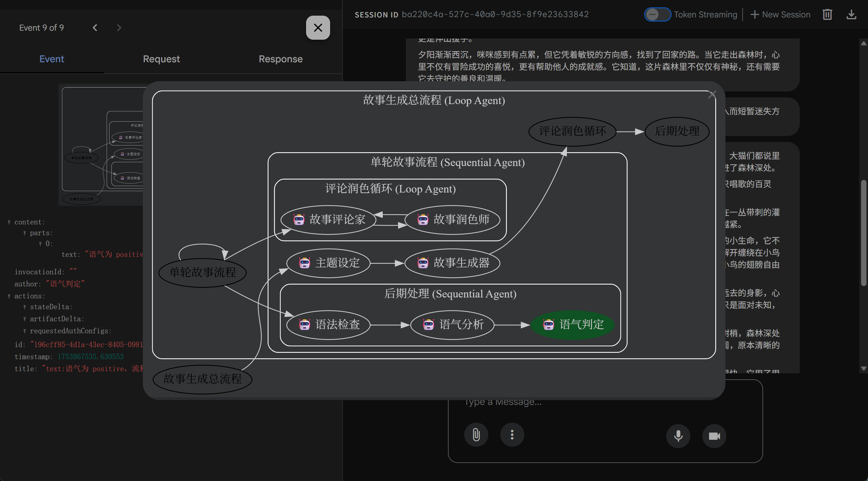The height and width of the screenshot is (481, 868).
Task: Click the chat vertical scrollbar thumb
Action: [863, 233]
